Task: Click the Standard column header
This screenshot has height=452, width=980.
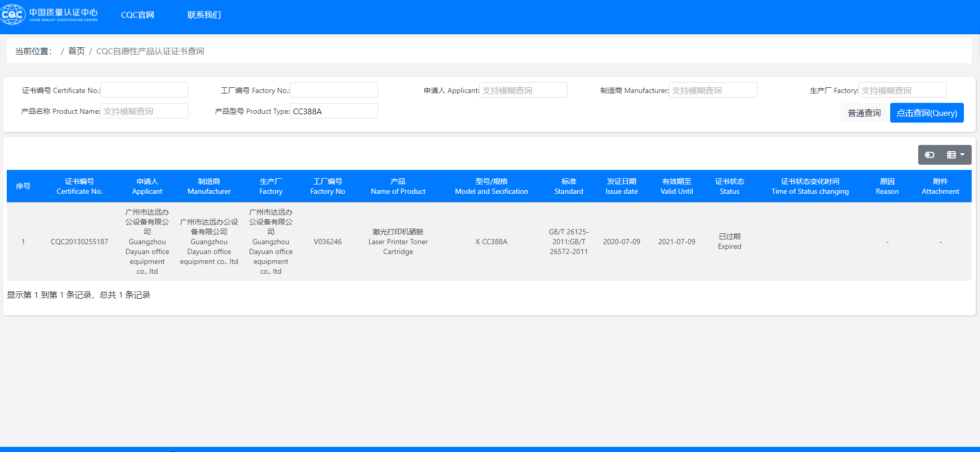Action: click(569, 186)
